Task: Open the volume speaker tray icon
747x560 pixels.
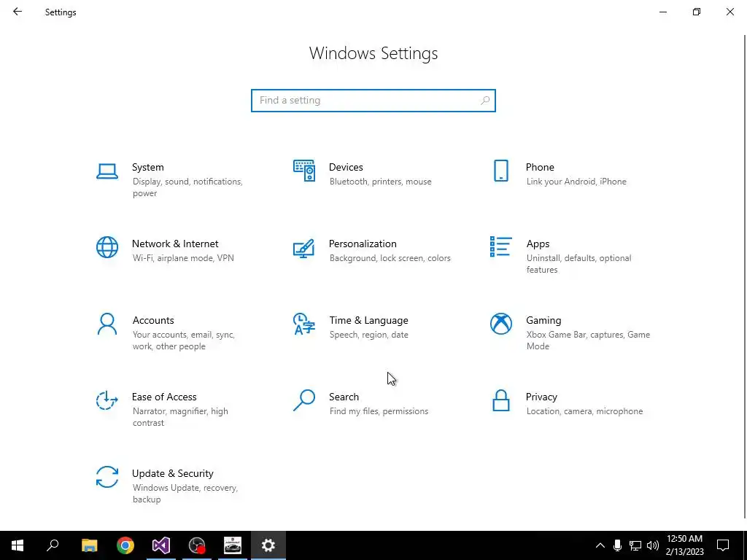Action: pyautogui.click(x=653, y=545)
